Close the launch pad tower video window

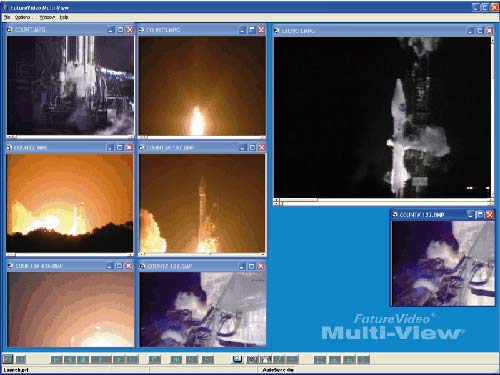pos(130,29)
